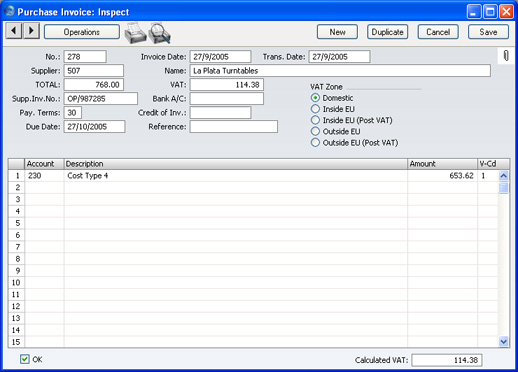The width and height of the screenshot is (518, 372).
Task: Click the supplier Name field
Action: (340, 71)
